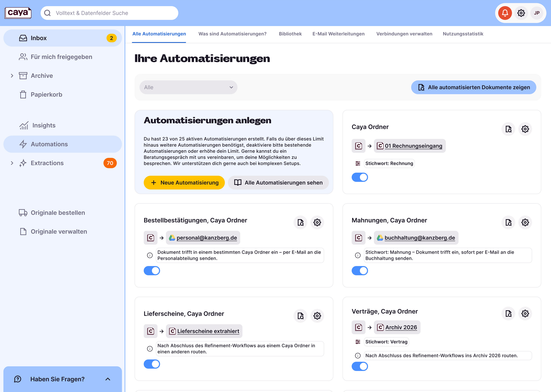Select Automations in sidebar
Image resolution: width=551 pixels, height=392 pixels.
point(63,144)
